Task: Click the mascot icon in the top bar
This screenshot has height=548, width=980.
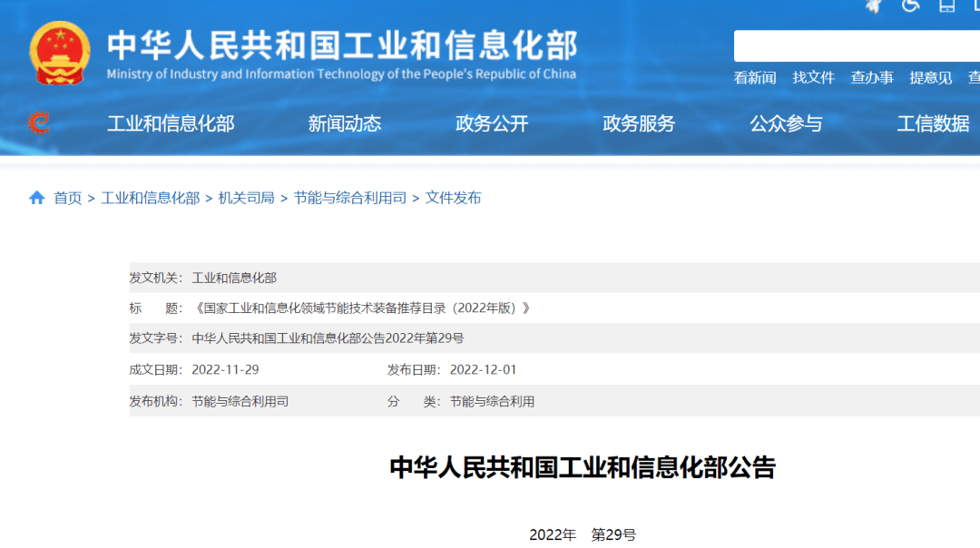Action: pos(873,5)
